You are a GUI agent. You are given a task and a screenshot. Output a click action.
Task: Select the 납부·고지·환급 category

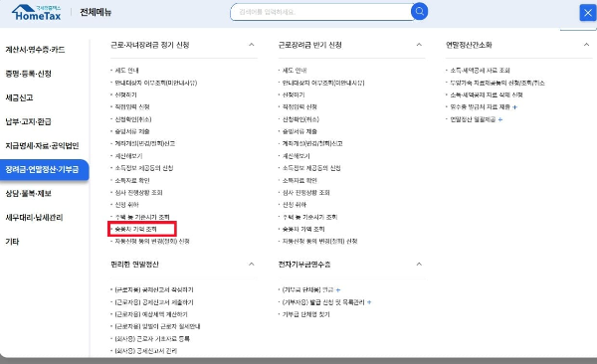pos(28,121)
